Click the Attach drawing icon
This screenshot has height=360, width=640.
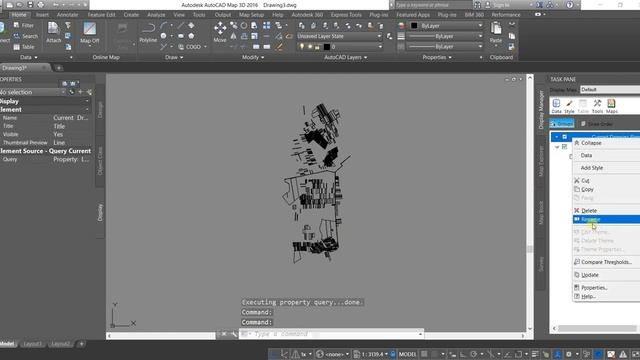pyautogui.click(x=53, y=32)
